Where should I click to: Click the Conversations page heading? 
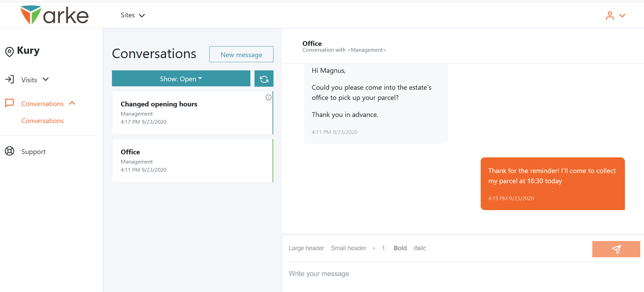(154, 54)
